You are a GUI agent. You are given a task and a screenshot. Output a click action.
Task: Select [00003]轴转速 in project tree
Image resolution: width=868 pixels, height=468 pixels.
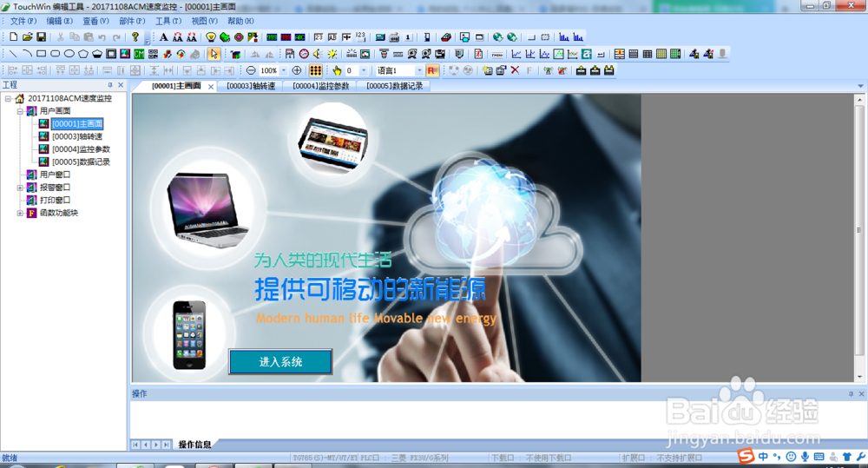click(x=77, y=137)
